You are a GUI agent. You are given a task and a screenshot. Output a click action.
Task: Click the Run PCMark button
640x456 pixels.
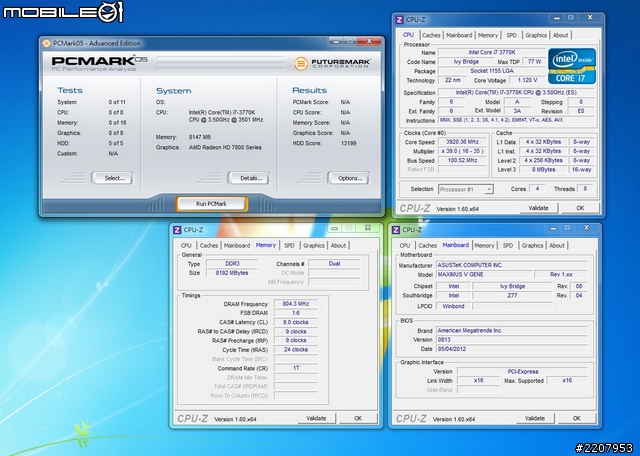tap(211, 204)
